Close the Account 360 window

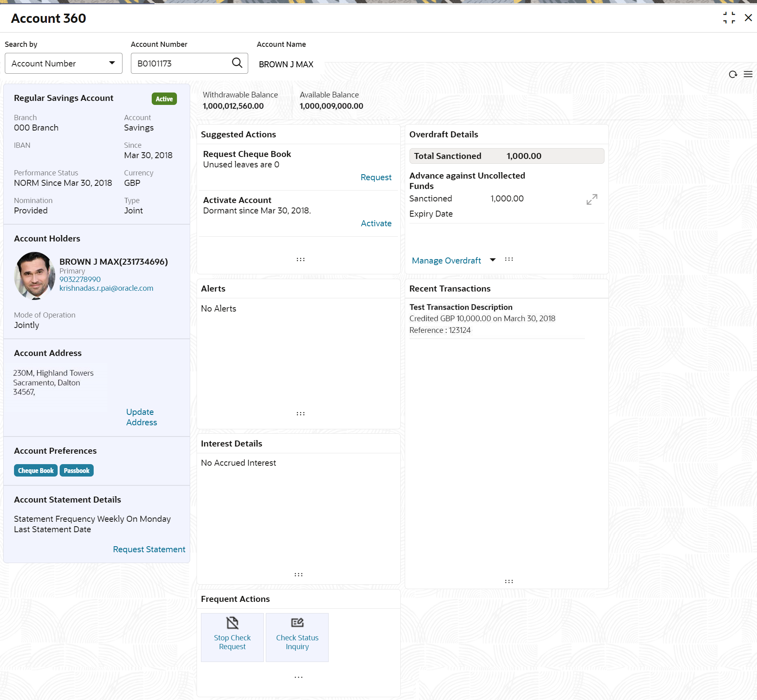(x=748, y=18)
